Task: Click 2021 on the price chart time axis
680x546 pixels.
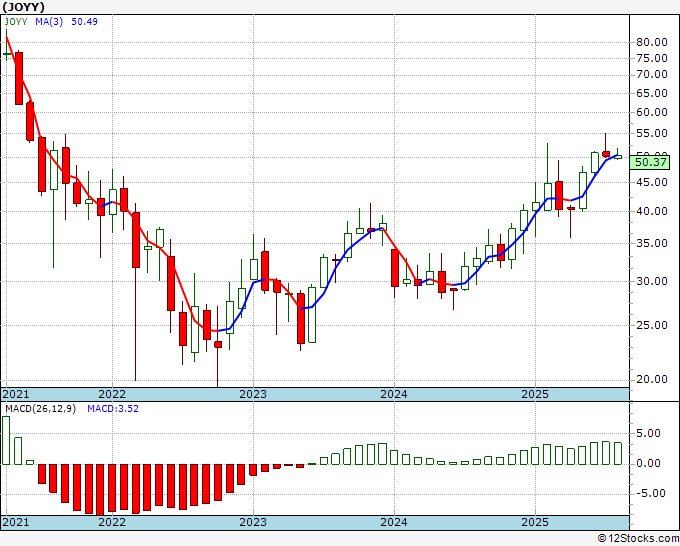Action: 16,394
